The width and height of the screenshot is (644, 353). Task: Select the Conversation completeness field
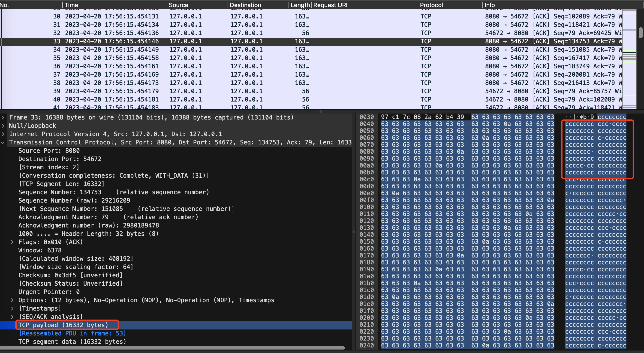[x=176, y=175]
